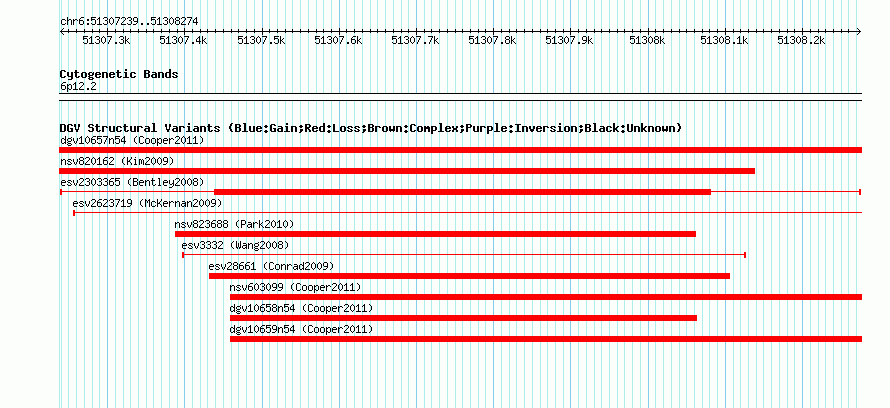Open the nsv603099 (Cooper2011) variant label

point(295,287)
